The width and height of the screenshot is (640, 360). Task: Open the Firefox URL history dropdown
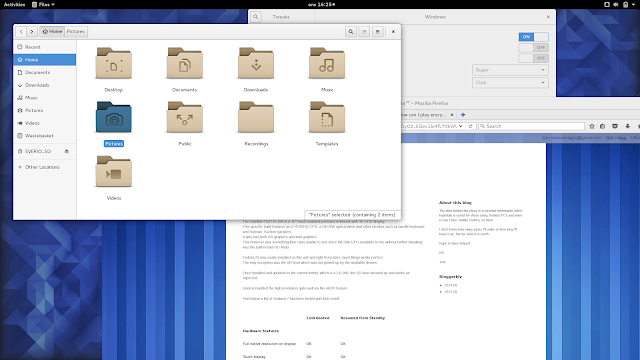click(x=460, y=126)
